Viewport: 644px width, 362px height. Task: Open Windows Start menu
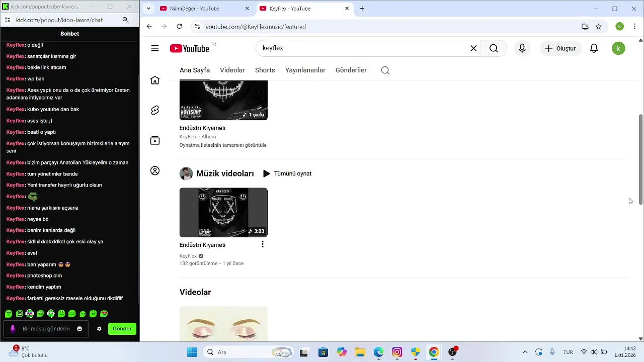192,352
